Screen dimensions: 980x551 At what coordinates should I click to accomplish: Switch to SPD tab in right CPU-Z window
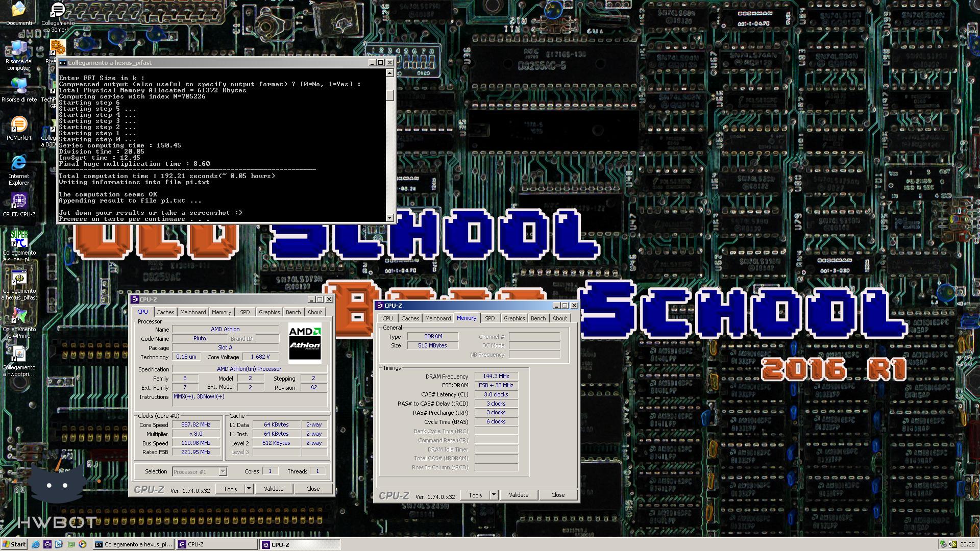(490, 318)
